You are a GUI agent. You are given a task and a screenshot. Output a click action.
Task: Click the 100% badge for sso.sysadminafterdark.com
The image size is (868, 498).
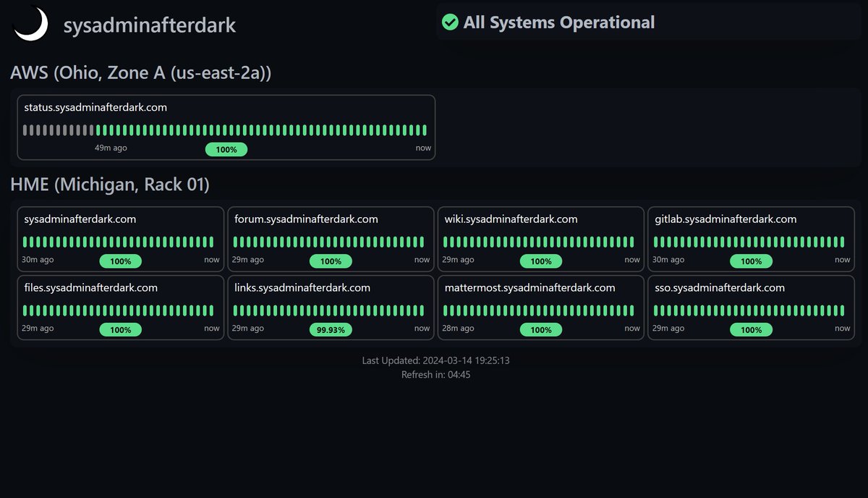(x=752, y=329)
